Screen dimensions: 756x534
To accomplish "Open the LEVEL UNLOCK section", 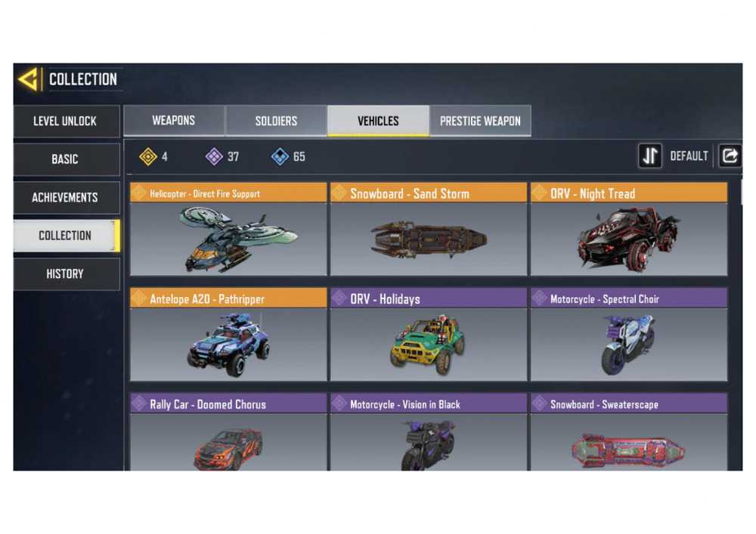I will [66, 122].
